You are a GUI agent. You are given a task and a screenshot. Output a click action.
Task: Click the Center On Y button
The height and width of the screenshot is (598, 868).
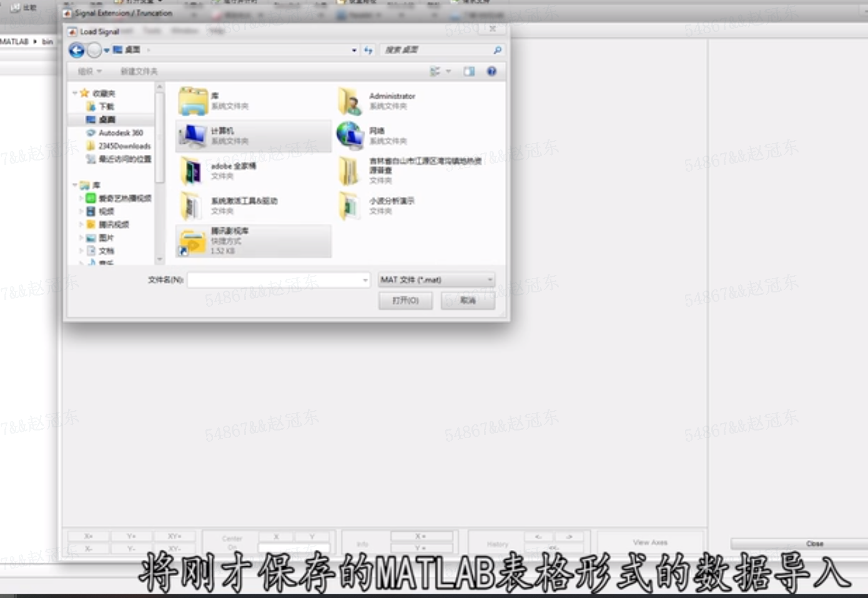point(312,536)
